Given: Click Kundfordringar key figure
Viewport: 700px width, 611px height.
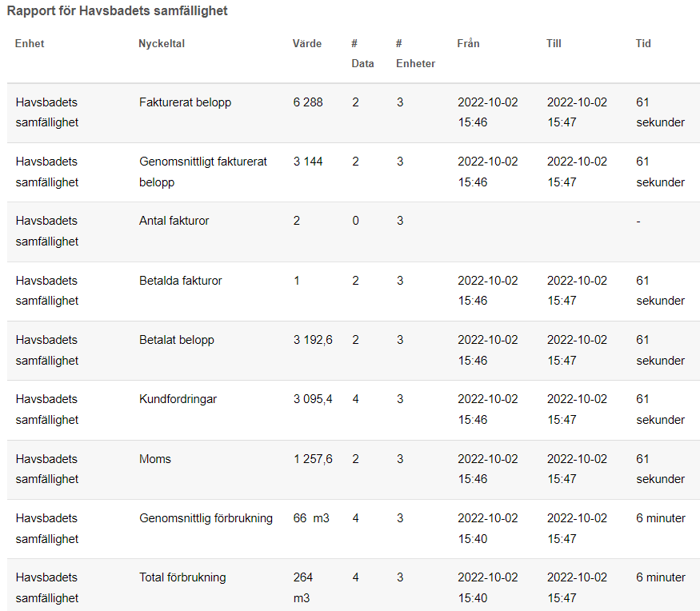Looking at the screenshot, I should coord(178,399).
